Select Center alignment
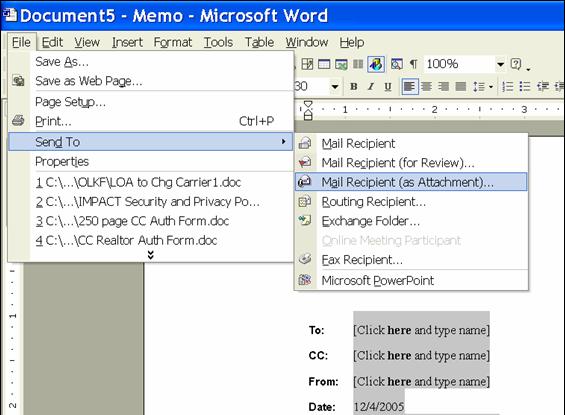Screen dimensions: 565x415 pyautogui.click(x=427, y=86)
